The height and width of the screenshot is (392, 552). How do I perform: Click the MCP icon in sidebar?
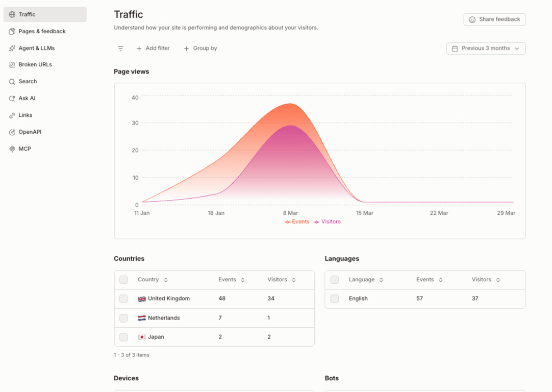coord(12,149)
